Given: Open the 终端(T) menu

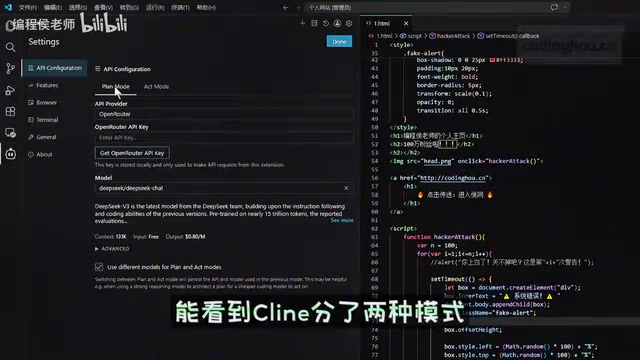Looking at the screenshot, I should click(x=180, y=7).
